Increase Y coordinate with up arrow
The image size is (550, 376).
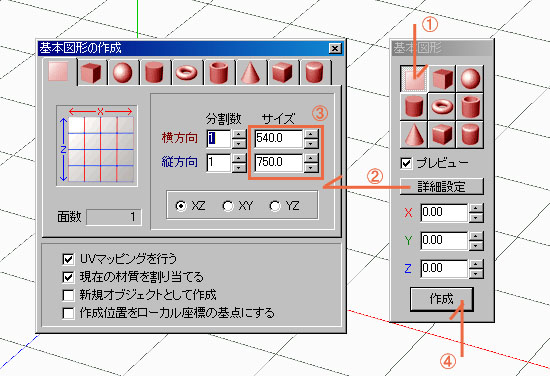[x=476, y=236]
